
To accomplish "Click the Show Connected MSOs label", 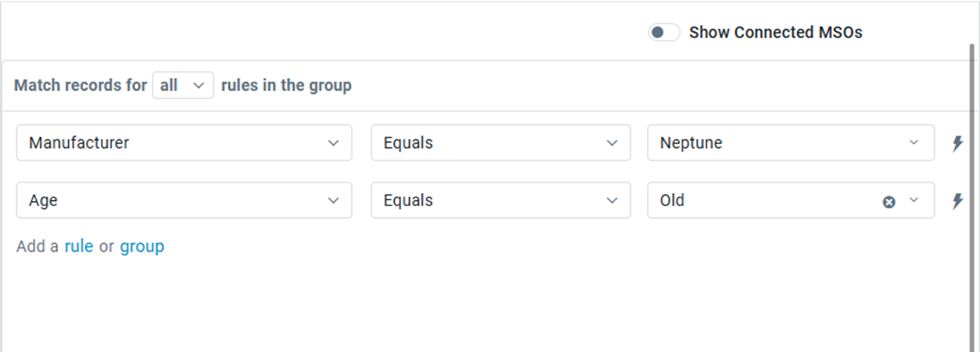I will [775, 32].
